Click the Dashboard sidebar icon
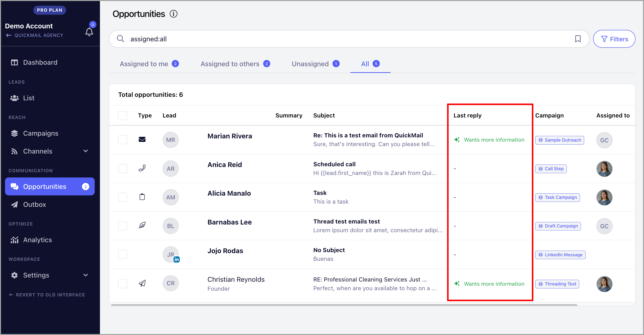The height and width of the screenshot is (335, 644). [14, 62]
